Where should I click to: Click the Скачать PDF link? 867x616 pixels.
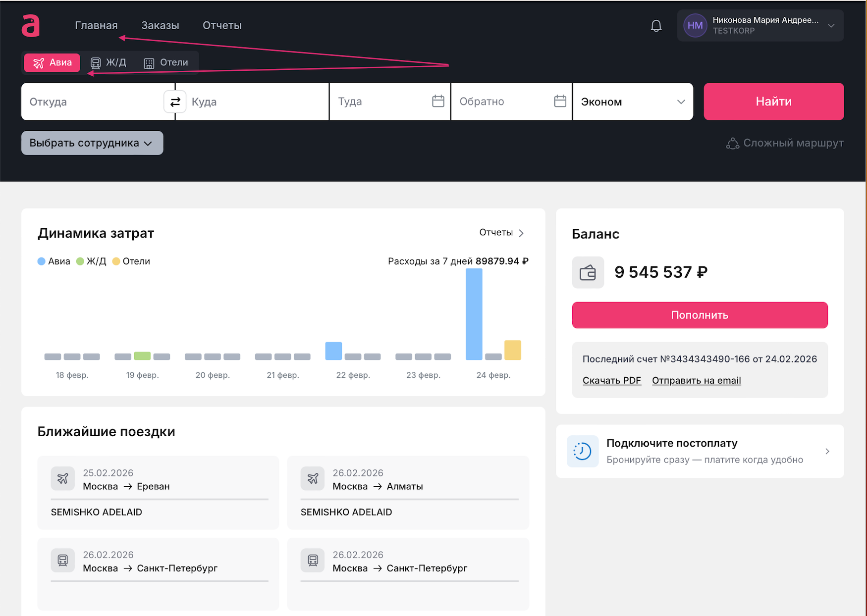click(611, 380)
